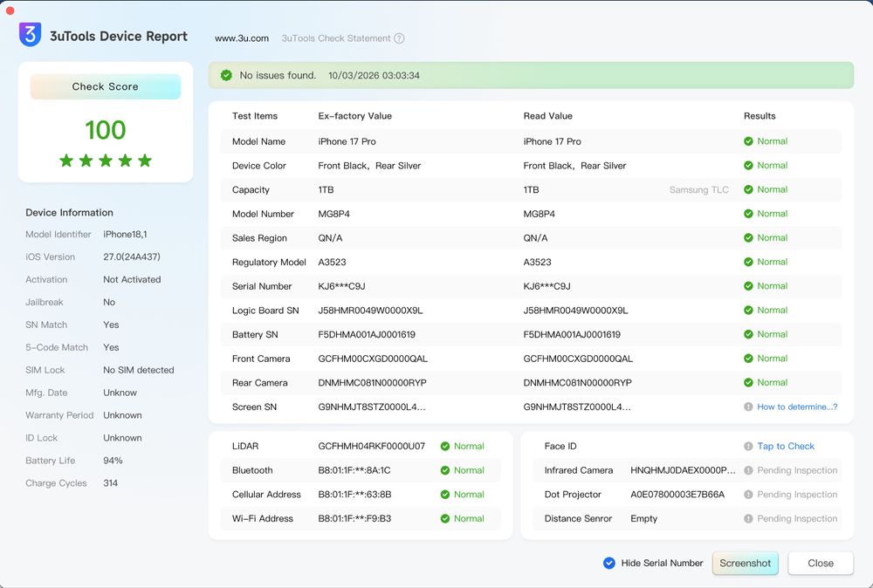Click the gray info icon in Screen SN row
The image size is (873, 588).
748,407
